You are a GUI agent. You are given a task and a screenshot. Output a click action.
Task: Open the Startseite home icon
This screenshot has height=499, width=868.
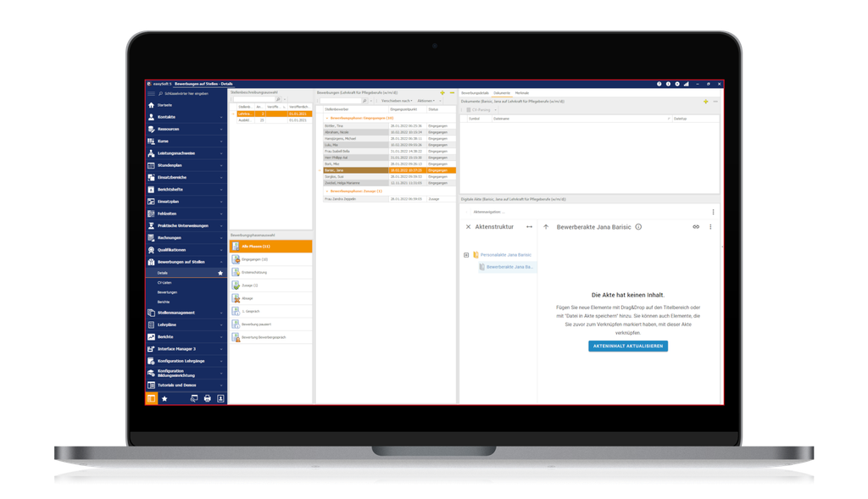coord(151,105)
